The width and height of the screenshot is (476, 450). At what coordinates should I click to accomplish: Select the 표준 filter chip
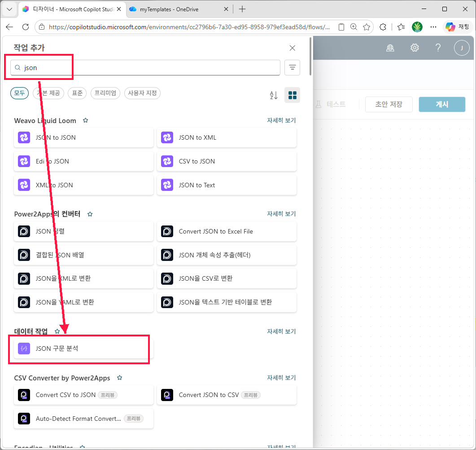click(77, 93)
